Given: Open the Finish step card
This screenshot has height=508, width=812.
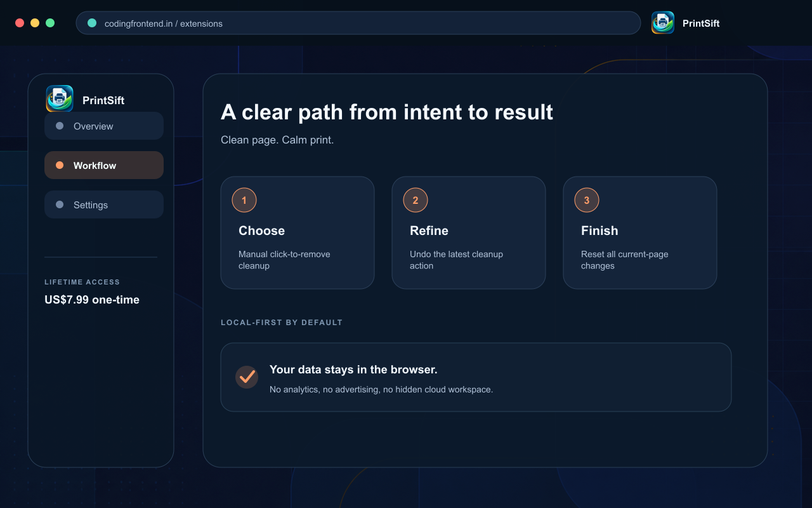Looking at the screenshot, I should (640, 232).
